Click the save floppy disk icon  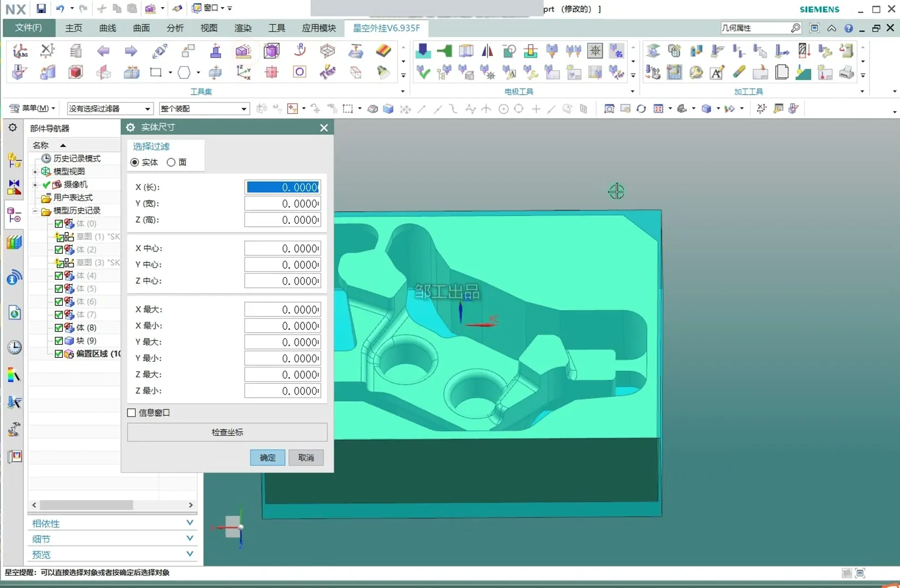tap(41, 8)
